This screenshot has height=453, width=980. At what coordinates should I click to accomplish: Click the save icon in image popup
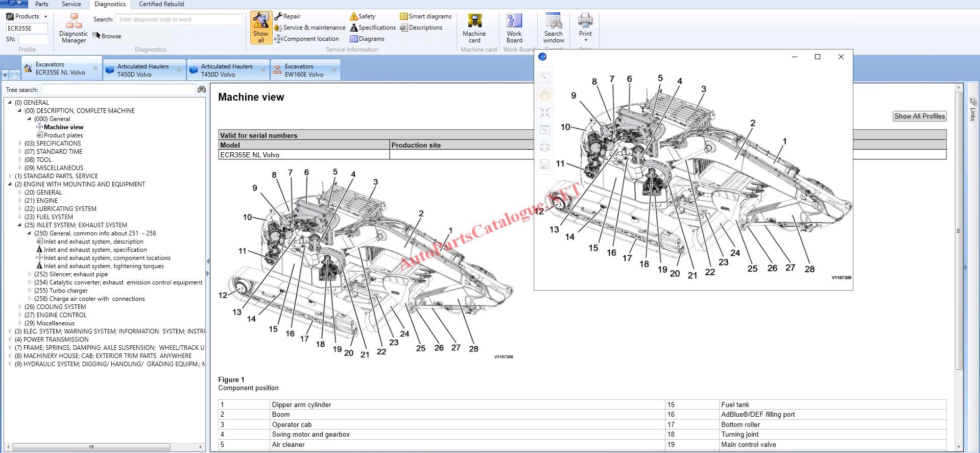[545, 164]
